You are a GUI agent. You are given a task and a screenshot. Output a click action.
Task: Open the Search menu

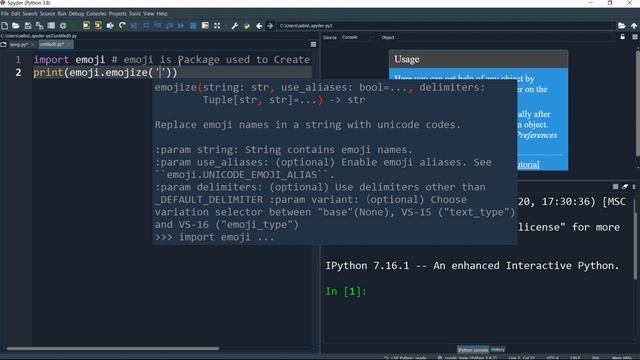pos(30,14)
